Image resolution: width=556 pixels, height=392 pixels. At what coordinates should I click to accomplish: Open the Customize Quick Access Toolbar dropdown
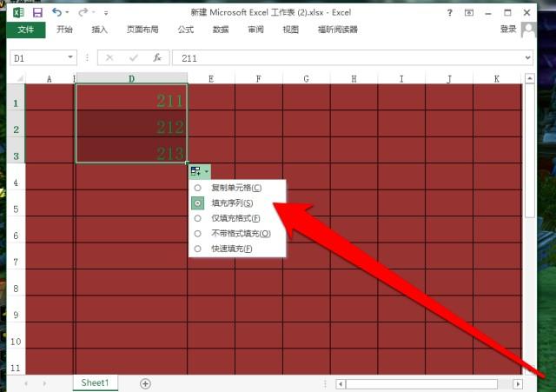click(x=106, y=13)
